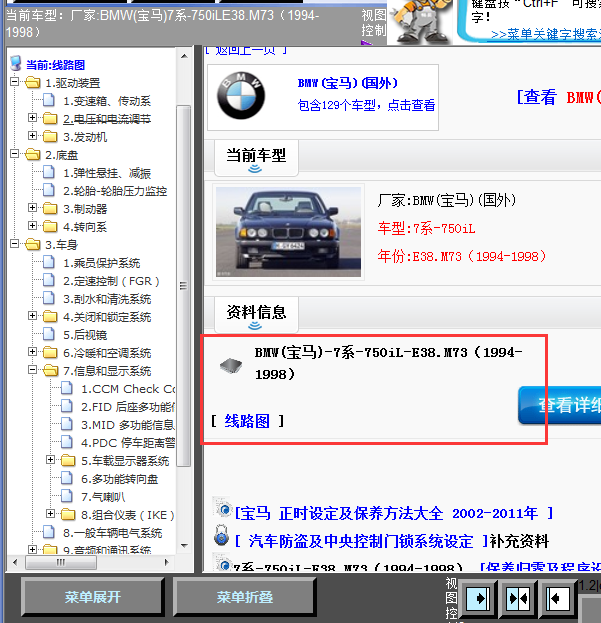Click the center-split view control icon
Image resolution: width=601 pixels, height=623 pixels.
click(x=518, y=598)
